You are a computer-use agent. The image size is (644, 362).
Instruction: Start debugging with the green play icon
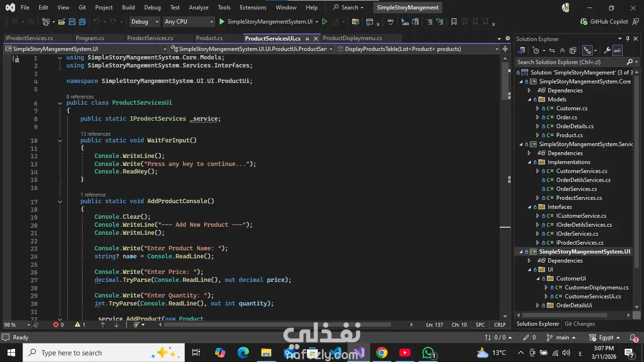coord(222,22)
